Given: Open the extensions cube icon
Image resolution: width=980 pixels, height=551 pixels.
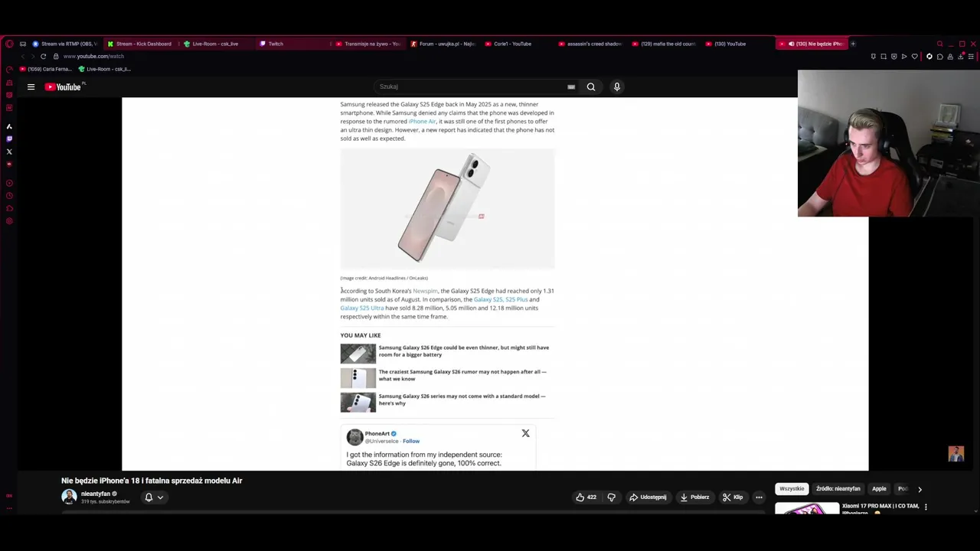Looking at the screenshot, I should 939,57.
